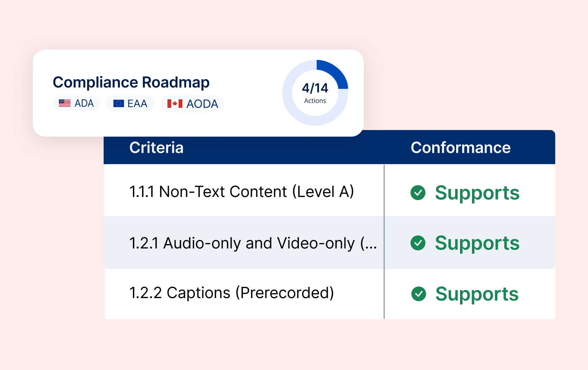The height and width of the screenshot is (370, 588).
Task: Open the 1.1.1 Non-Text Content criterion
Action: coord(241,192)
